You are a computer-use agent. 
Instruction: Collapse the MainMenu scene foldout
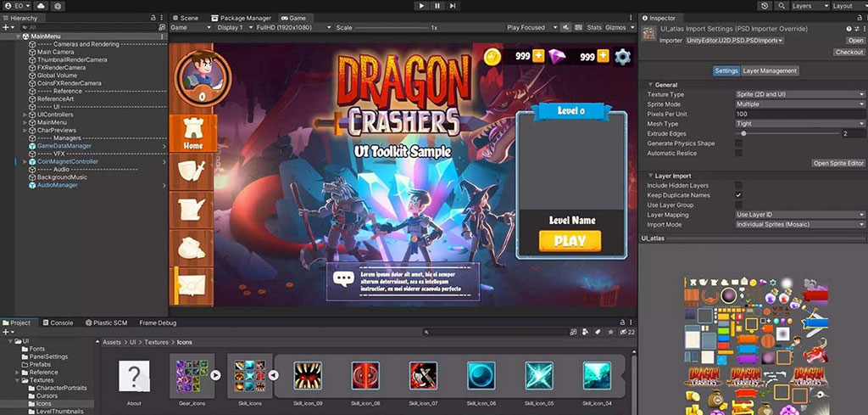click(19, 36)
